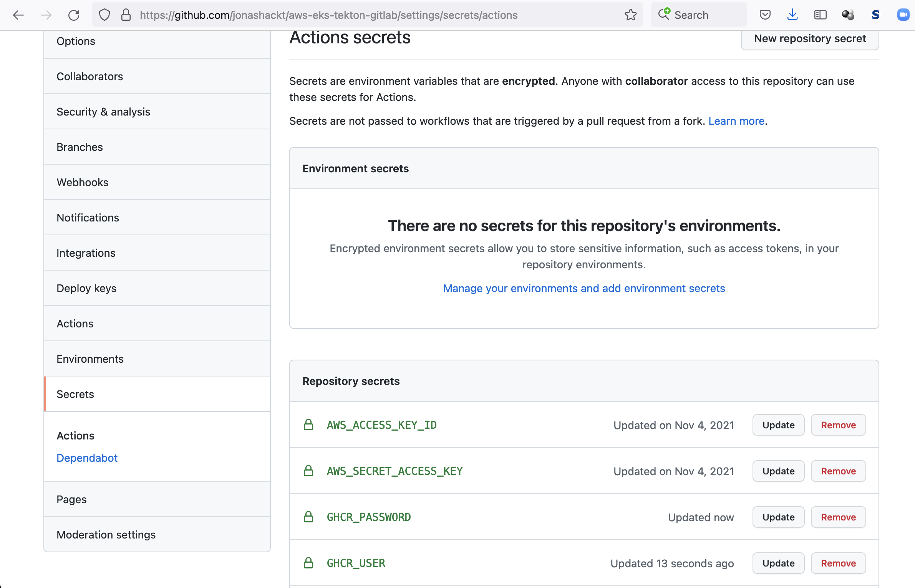Open Manage your environments link
Screen dimensions: 915x588
(584, 288)
